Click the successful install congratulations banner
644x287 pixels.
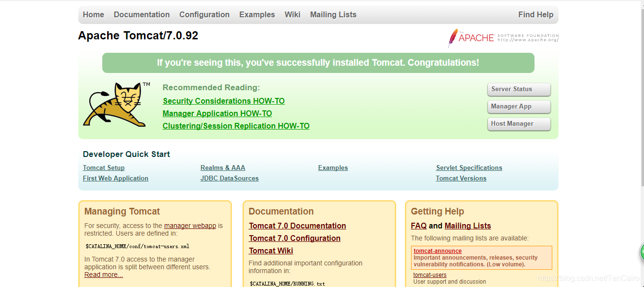pos(318,63)
